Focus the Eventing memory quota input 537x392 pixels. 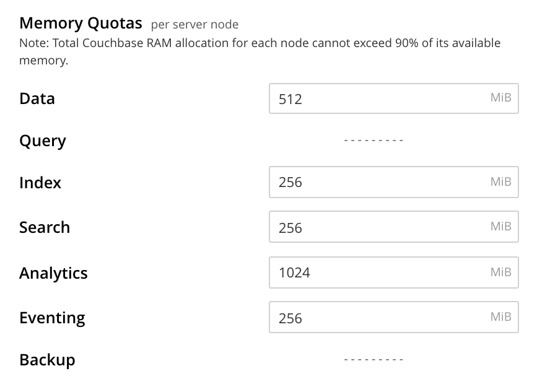point(378,318)
